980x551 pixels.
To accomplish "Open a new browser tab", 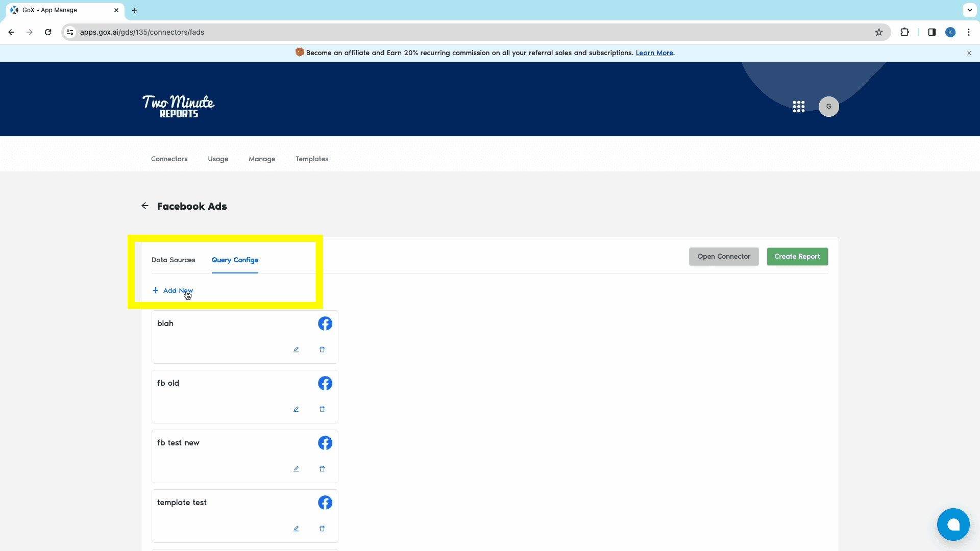I will [135, 10].
